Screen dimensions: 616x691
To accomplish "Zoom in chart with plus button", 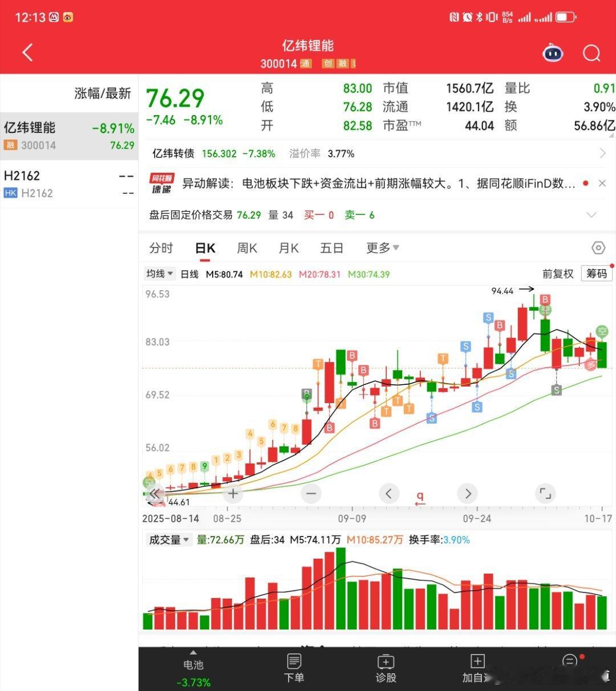I will (x=233, y=493).
